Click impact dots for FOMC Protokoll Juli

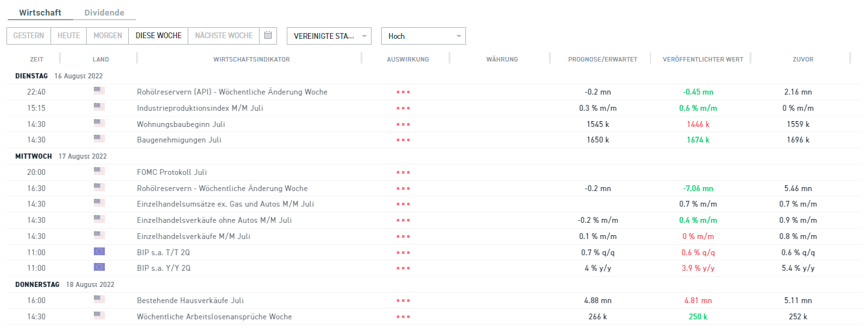point(403,172)
